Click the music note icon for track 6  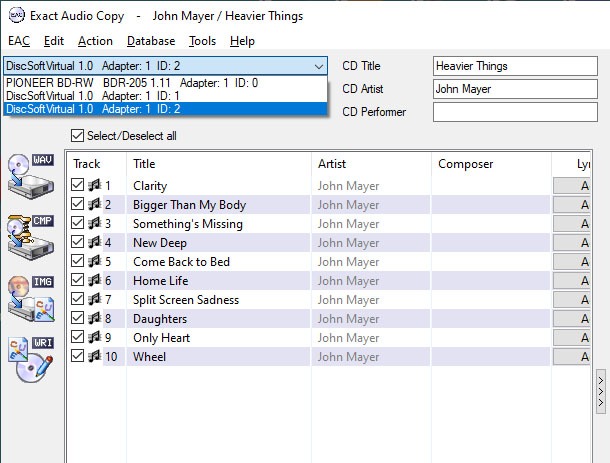(95, 280)
